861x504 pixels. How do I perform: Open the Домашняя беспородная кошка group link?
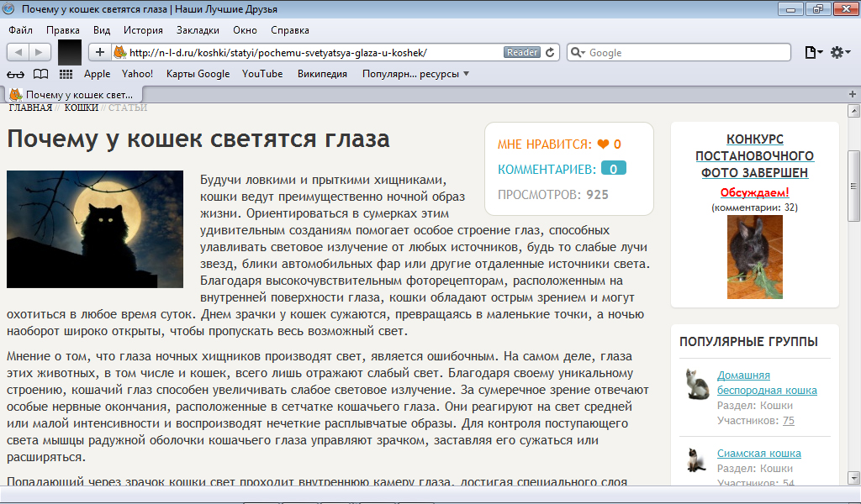(767, 383)
